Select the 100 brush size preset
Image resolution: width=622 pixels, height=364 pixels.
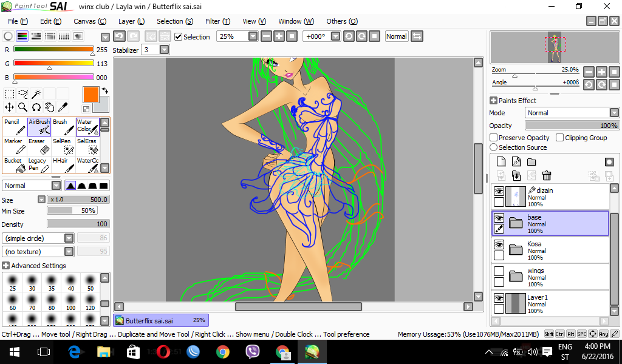70,302
